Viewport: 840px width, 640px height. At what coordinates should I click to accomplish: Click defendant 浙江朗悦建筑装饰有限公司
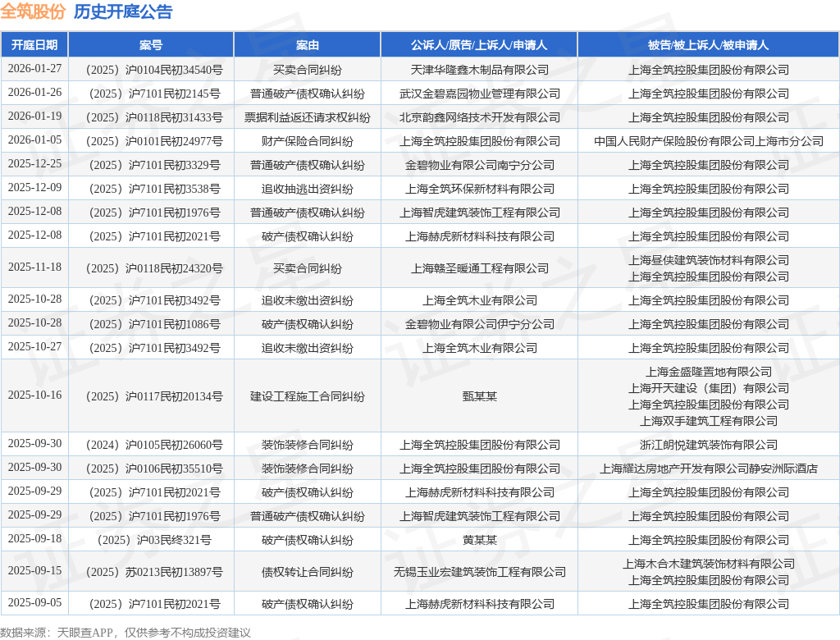point(708,445)
